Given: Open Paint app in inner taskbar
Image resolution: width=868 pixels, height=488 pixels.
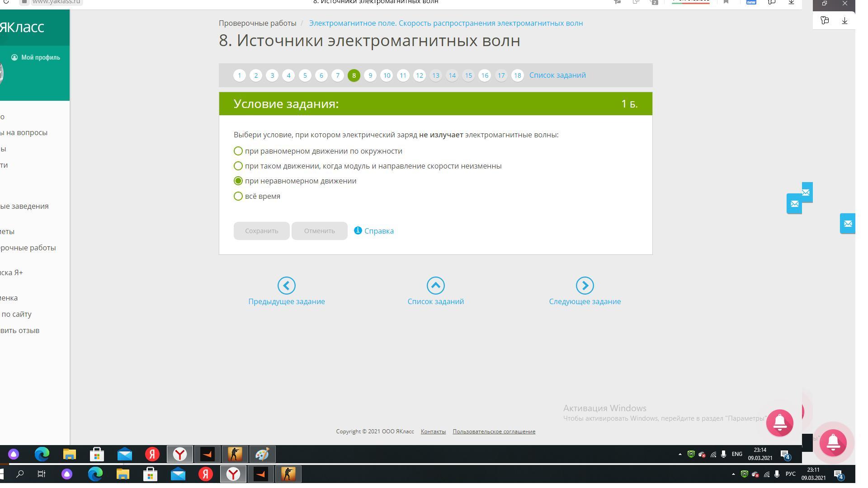Looking at the screenshot, I should [262, 454].
